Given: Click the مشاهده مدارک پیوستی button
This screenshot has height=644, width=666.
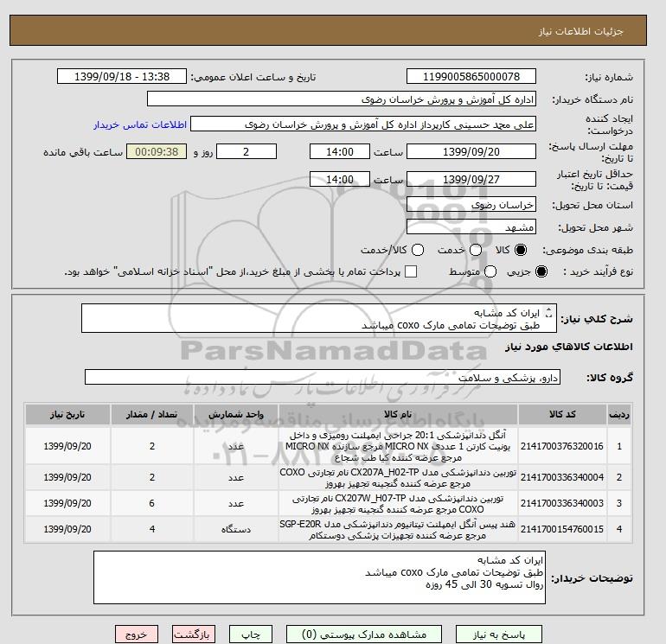Looking at the screenshot, I should (x=364, y=634).
